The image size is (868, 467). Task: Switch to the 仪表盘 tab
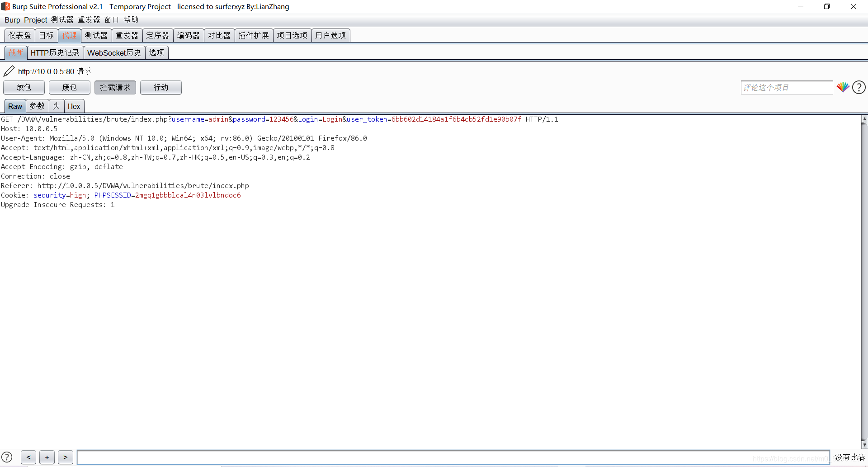point(20,35)
